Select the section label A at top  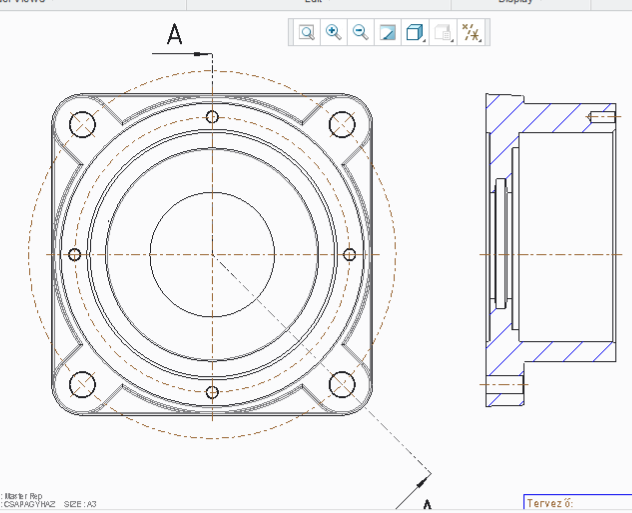tap(175, 34)
